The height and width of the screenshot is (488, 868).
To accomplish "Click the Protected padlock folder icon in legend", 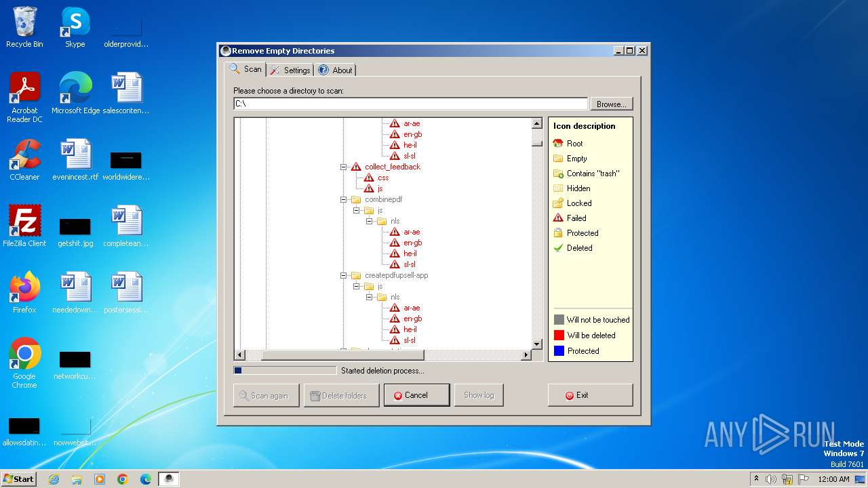I will [558, 232].
